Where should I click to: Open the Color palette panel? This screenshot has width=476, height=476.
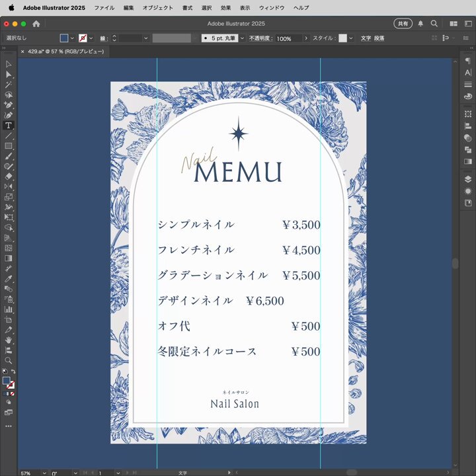click(x=468, y=97)
